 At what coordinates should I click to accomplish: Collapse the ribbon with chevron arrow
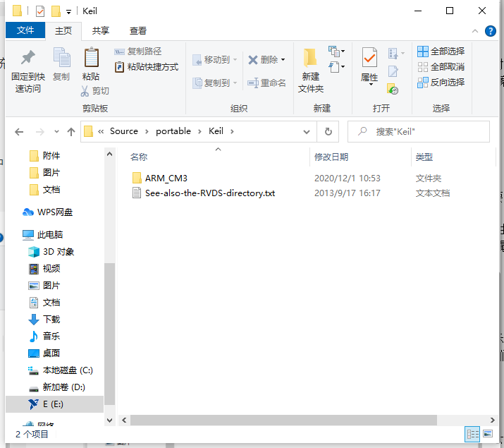pyautogui.click(x=475, y=31)
